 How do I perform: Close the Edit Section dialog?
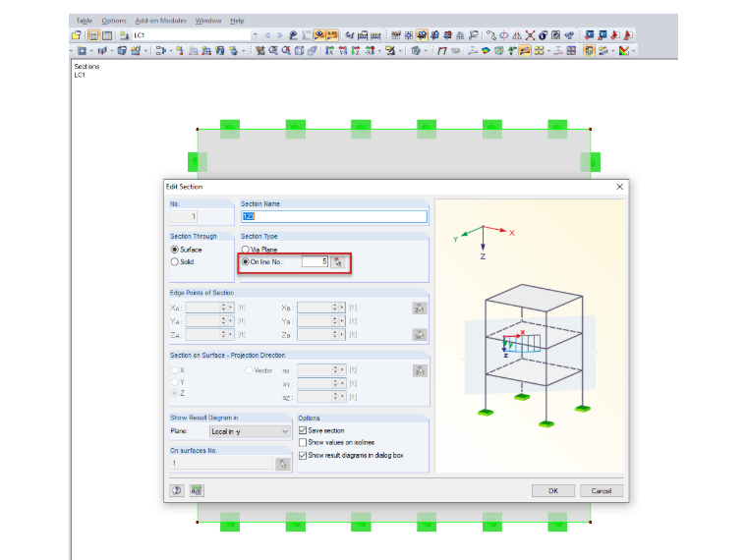click(620, 187)
